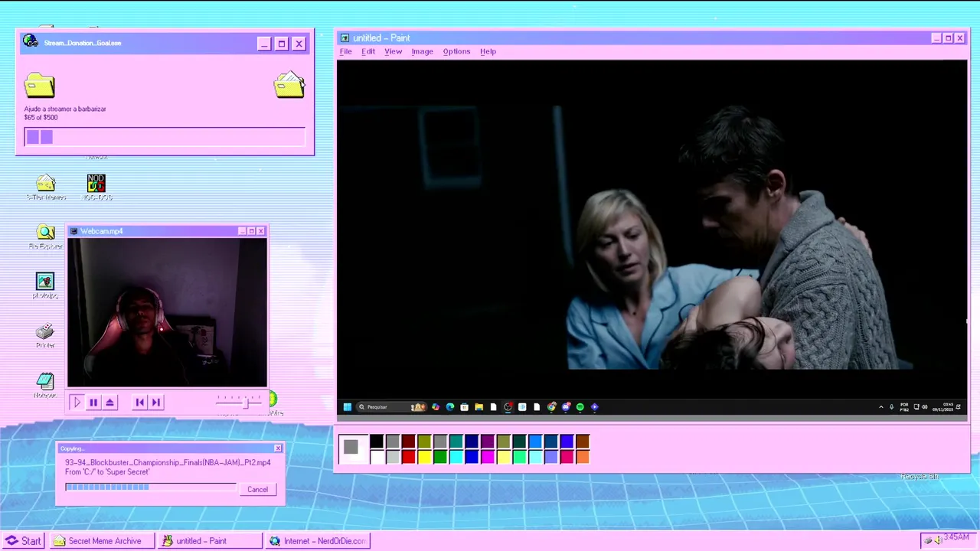Click the Edge icon in the Paint canvas taskbar
Screen dimensions: 980x551
pos(450,407)
